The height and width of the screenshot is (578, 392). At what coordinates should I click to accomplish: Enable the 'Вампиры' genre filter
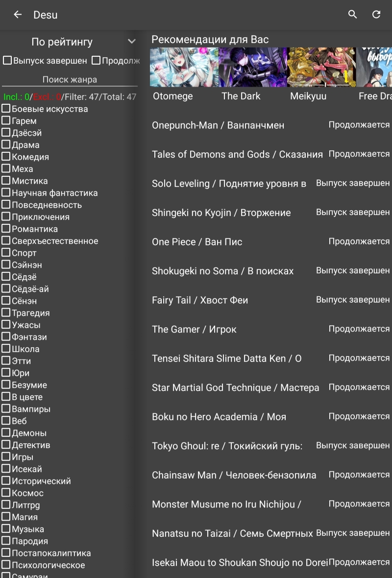pos(6,409)
